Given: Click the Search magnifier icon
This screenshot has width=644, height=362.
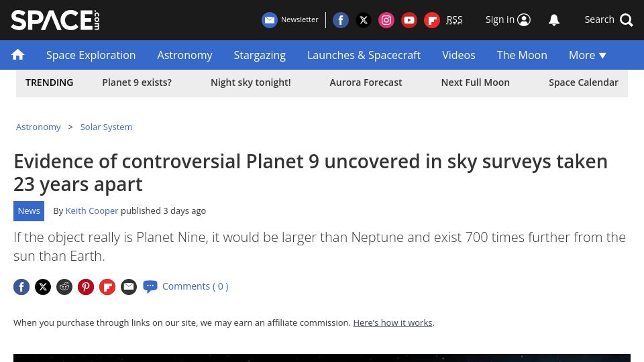Looking at the screenshot, I should point(627,19).
